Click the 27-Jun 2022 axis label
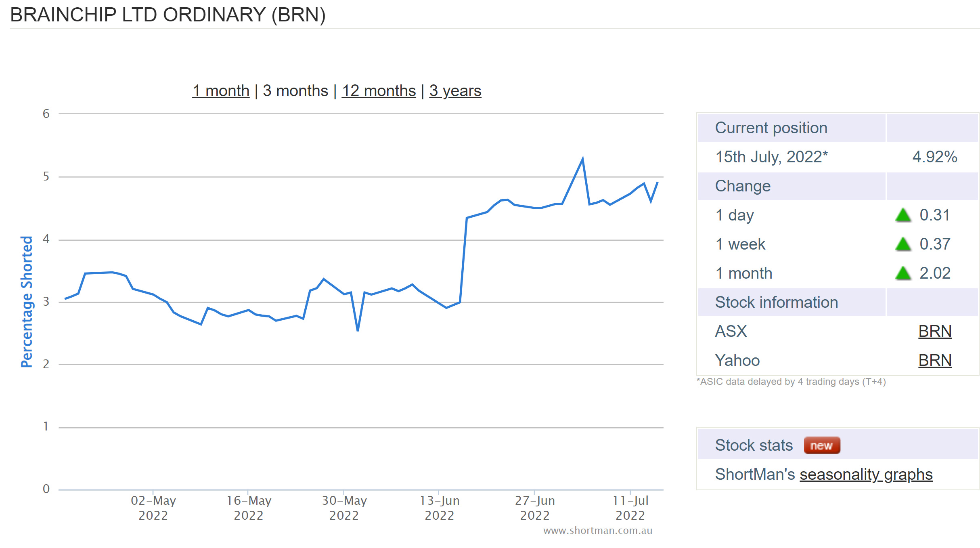Viewport: 980px width, 548px height. point(535,508)
